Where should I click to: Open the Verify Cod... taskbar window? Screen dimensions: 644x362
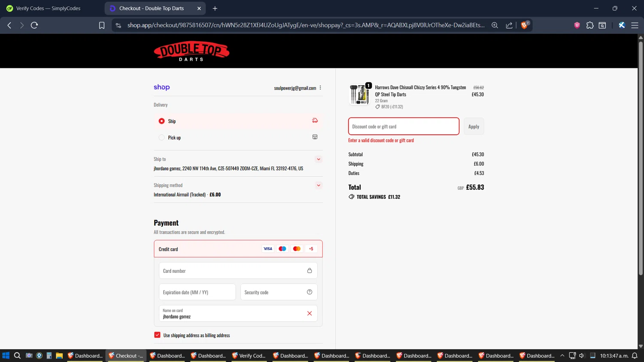tap(249, 356)
